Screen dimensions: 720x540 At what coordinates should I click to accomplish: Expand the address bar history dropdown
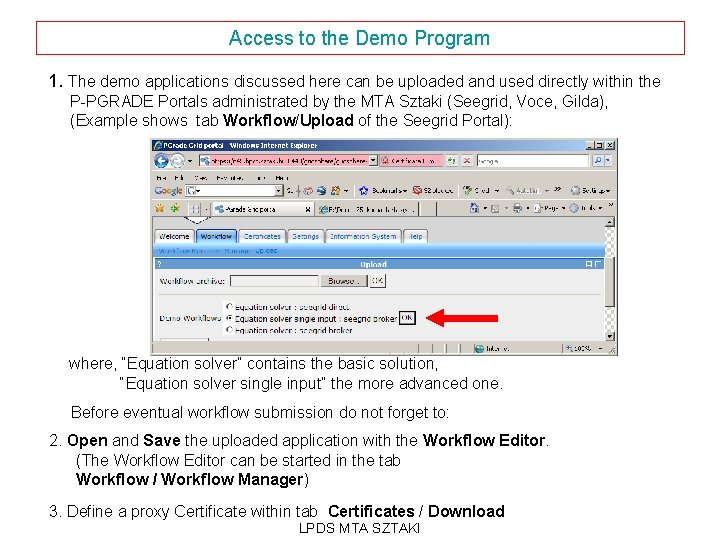[373, 161]
